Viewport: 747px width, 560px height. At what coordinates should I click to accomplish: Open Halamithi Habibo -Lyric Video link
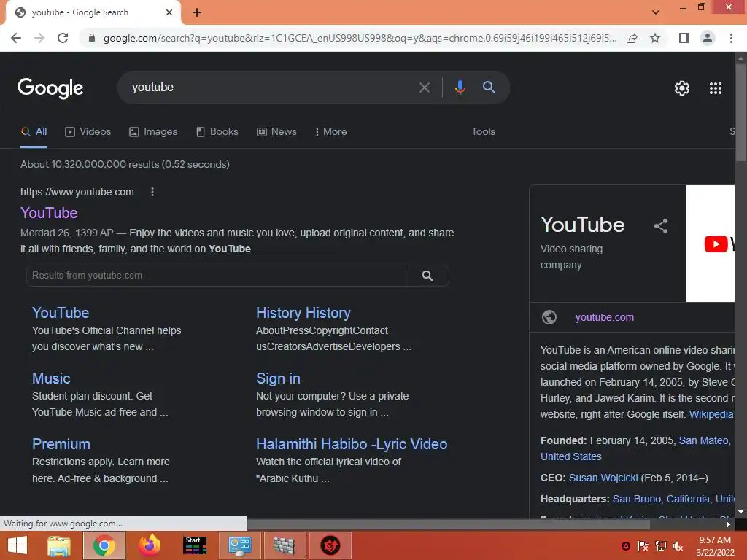[352, 444]
